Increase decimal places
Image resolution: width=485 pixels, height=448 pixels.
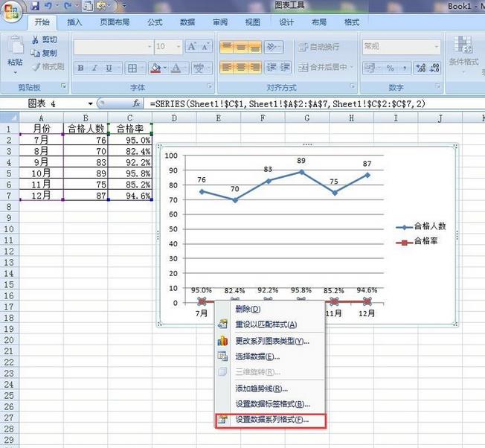point(421,68)
